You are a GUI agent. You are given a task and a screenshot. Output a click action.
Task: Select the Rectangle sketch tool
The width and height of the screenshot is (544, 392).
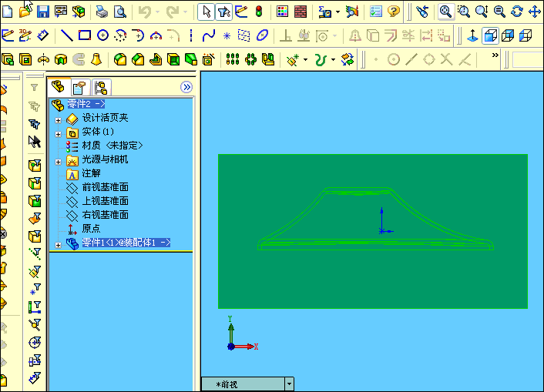(x=85, y=35)
